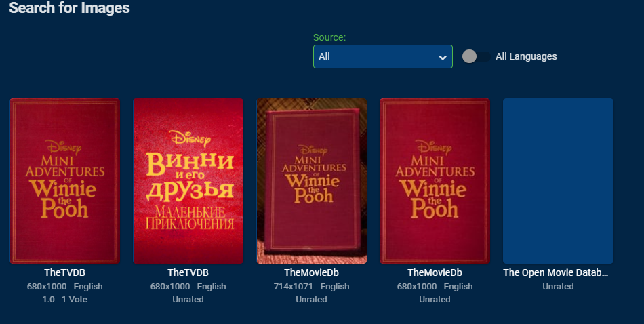The height and width of the screenshot is (324, 644).
Task: Click the Source: label above the dropdown
Action: click(x=329, y=37)
